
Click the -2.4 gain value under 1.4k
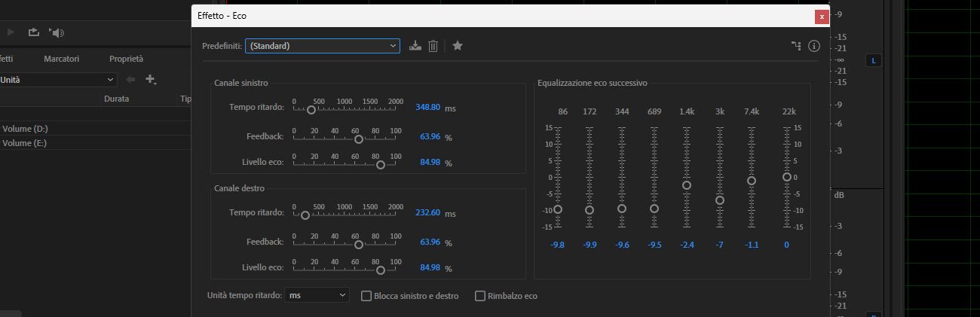pos(687,245)
